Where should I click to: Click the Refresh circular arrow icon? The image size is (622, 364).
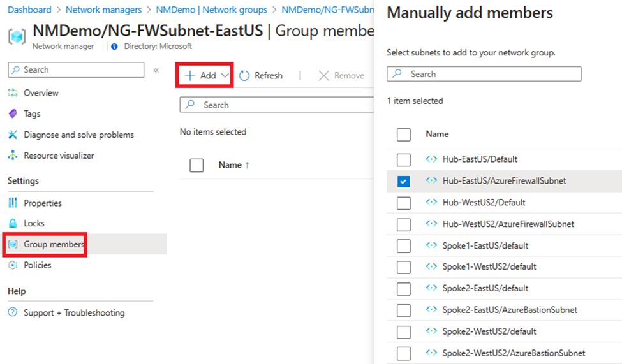tap(245, 76)
